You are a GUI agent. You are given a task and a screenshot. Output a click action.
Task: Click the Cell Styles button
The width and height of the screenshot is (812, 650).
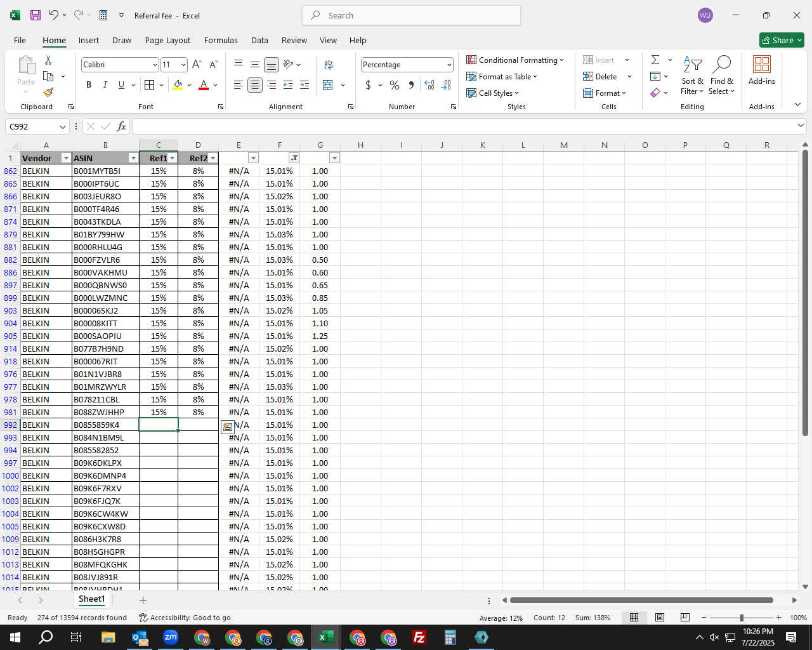click(493, 93)
